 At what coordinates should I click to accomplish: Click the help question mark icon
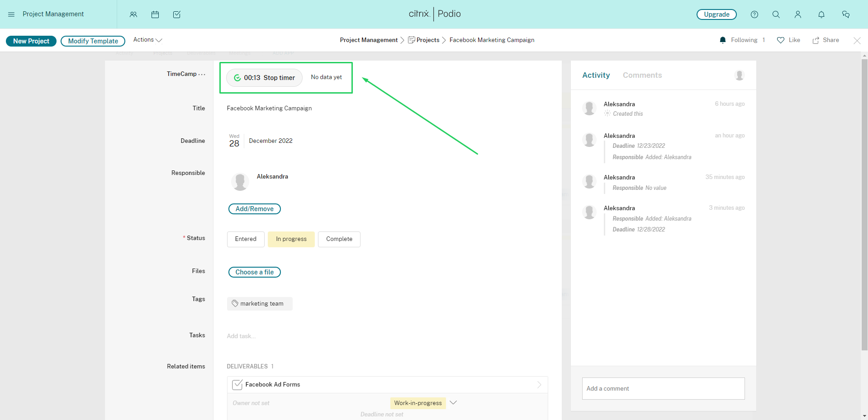pyautogui.click(x=754, y=14)
